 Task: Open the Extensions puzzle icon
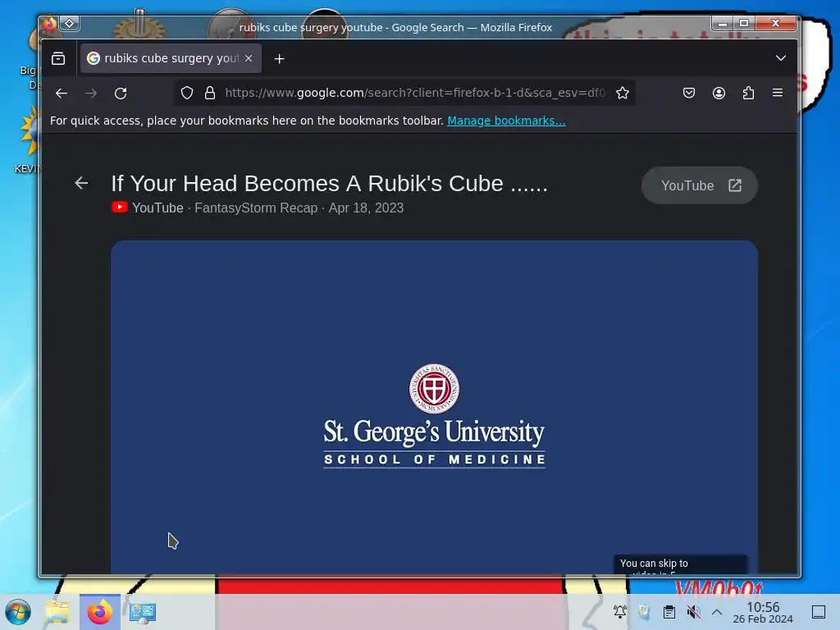(748, 94)
